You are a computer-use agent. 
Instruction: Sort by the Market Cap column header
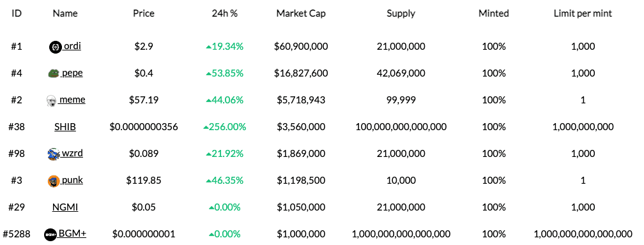pyautogui.click(x=301, y=13)
